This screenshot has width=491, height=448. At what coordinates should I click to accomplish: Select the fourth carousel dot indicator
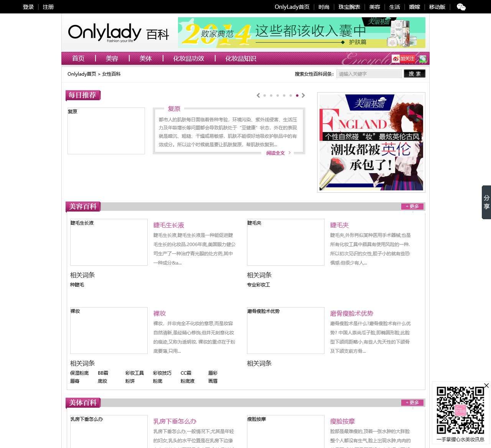point(284,96)
